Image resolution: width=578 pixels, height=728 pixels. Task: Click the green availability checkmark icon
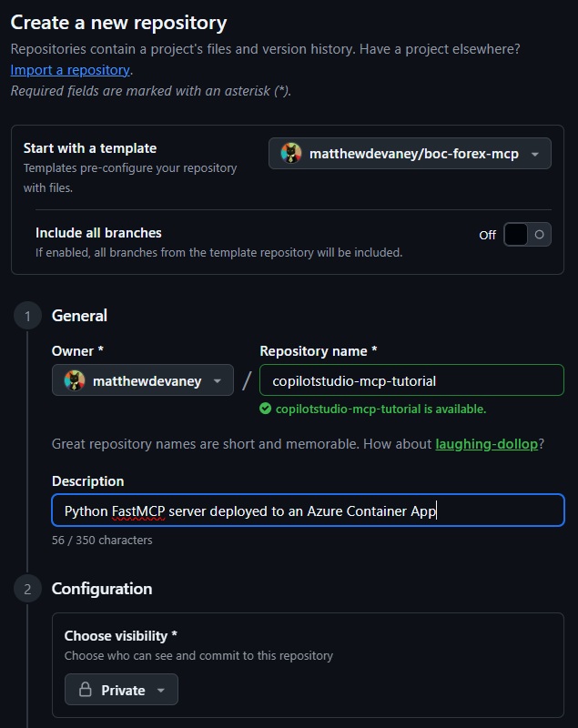pyautogui.click(x=265, y=409)
